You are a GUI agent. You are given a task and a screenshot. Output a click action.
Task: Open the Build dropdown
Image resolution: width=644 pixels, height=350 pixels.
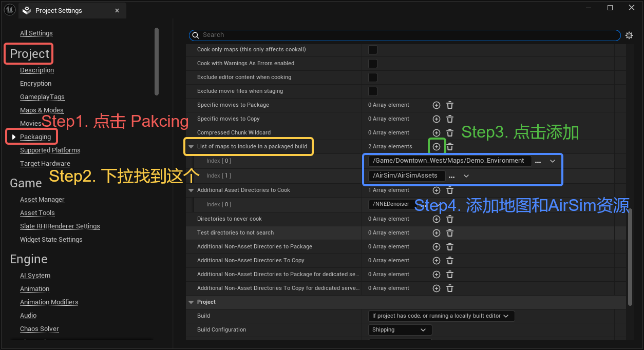tap(441, 316)
